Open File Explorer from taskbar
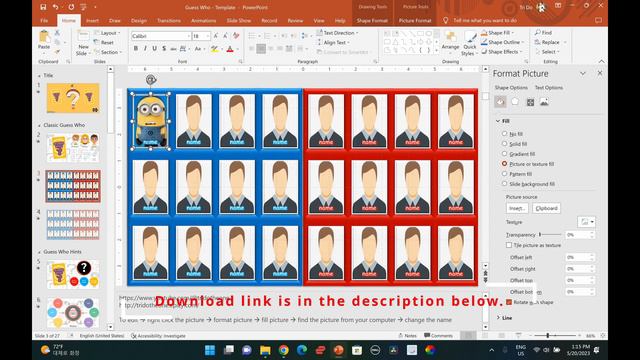 [265, 350]
